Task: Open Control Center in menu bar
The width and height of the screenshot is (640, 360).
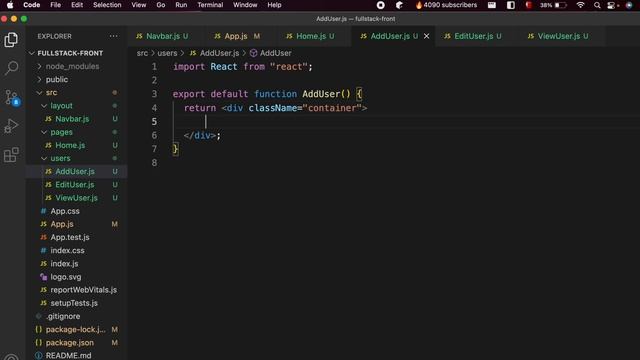Action: 612,5
